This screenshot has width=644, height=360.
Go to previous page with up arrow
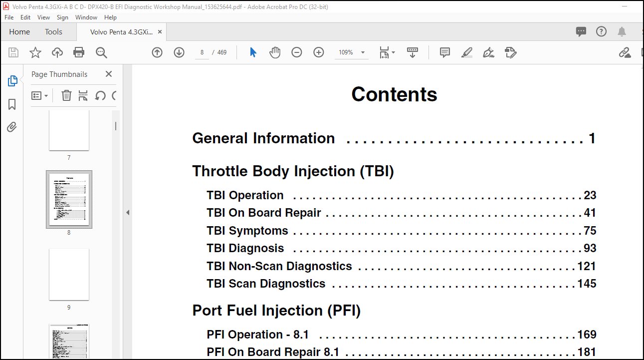coord(157,52)
